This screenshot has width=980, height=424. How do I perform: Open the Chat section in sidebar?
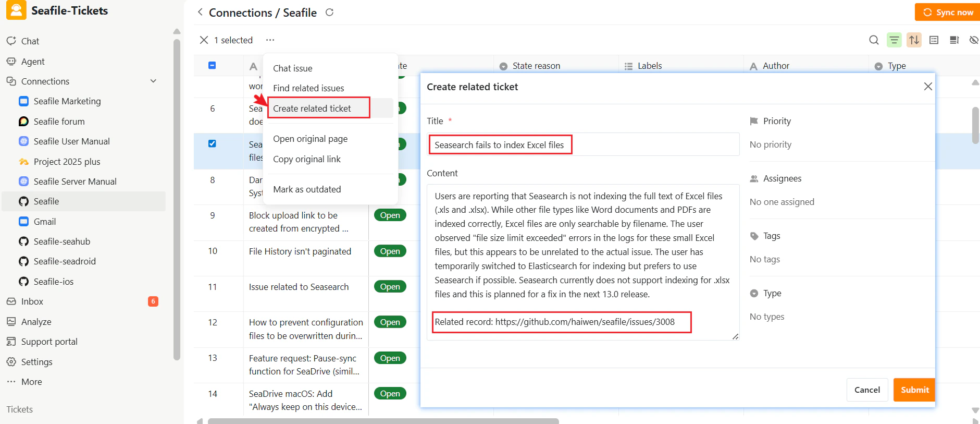click(30, 41)
